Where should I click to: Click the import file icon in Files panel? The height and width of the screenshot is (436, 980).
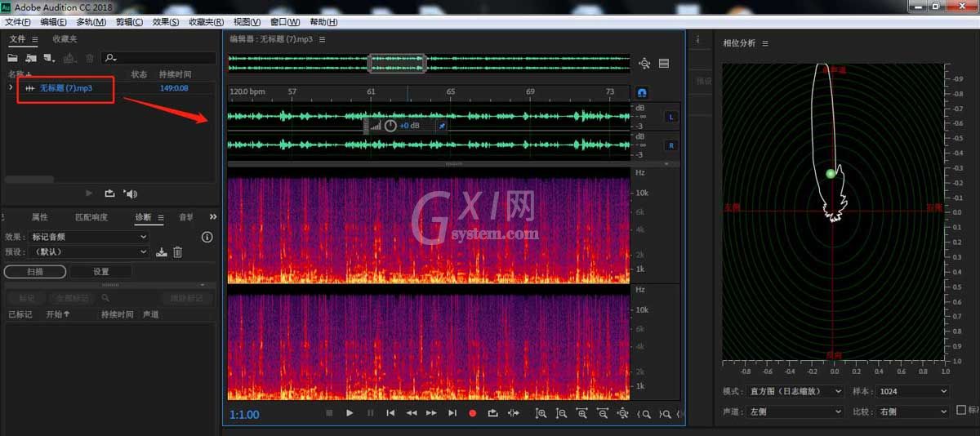[31, 58]
